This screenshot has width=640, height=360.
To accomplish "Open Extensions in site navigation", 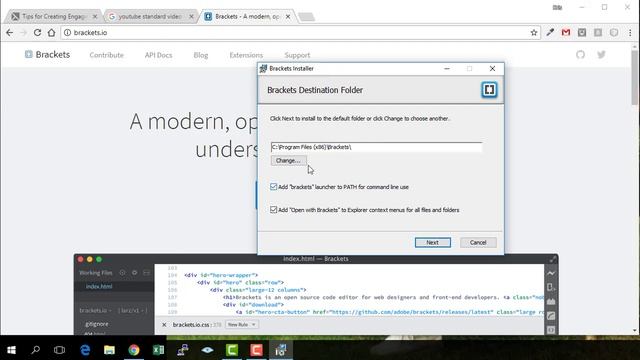I will click(246, 55).
